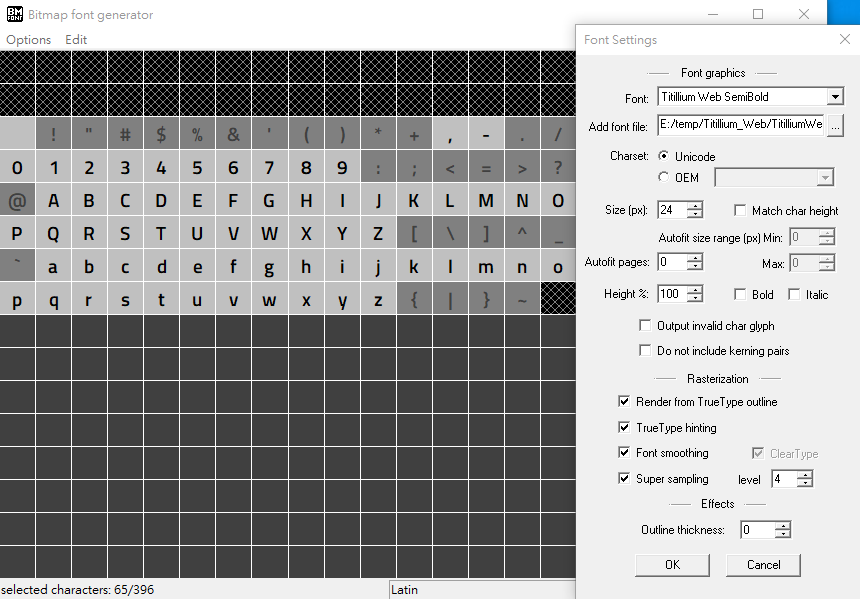
Task: Select the digit 9 glyph cell
Action: pyautogui.click(x=342, y=167)
